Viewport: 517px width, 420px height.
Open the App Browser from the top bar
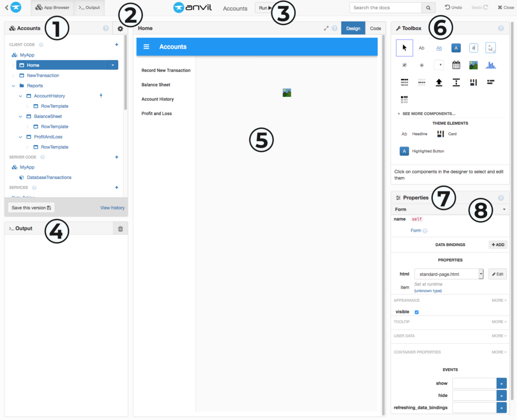click(x=52, y=7)
